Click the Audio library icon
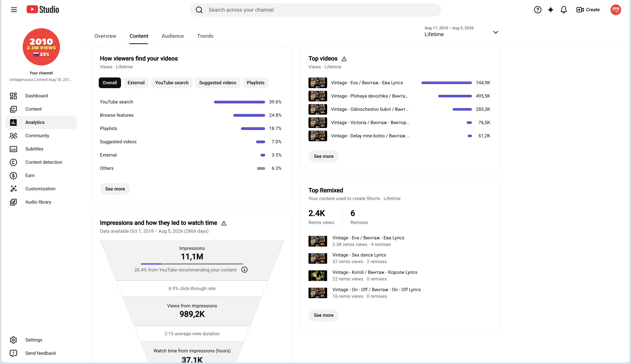The height and width of the screenshot is (364, 631). point(13,202)
